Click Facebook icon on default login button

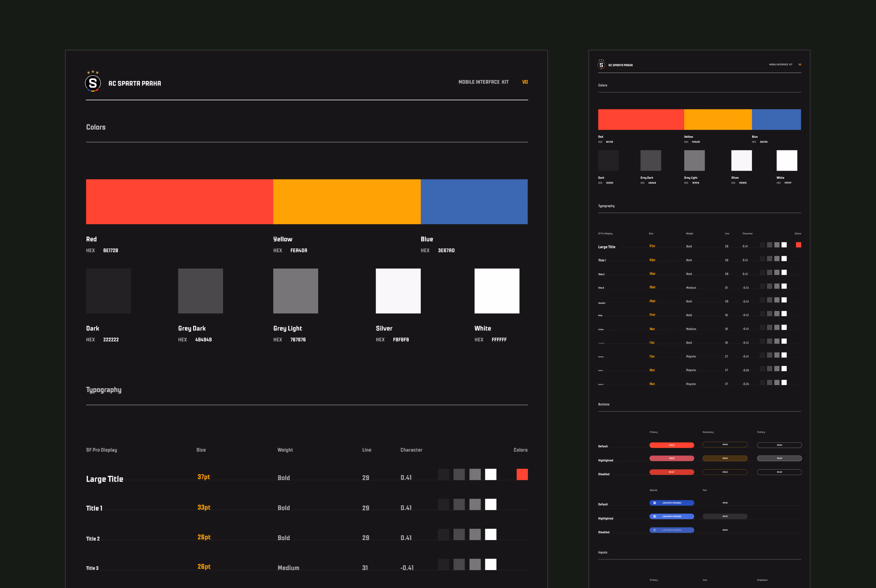[655, 503]
